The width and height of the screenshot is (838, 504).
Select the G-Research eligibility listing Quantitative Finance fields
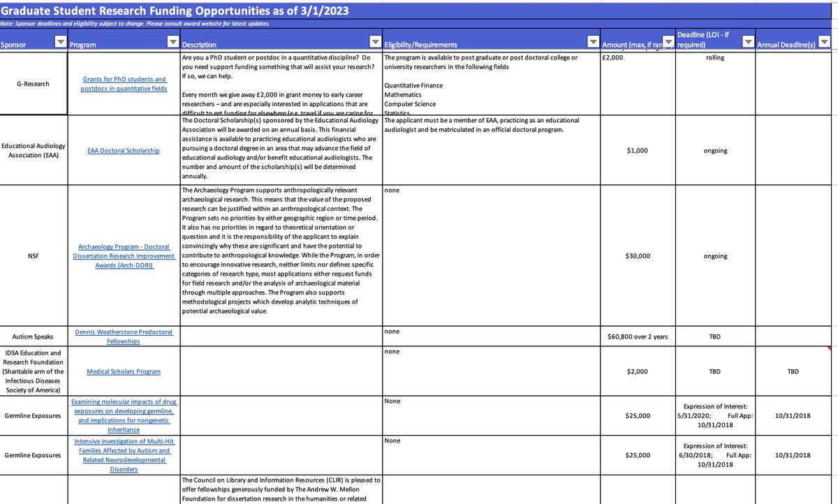coord(492,84)
